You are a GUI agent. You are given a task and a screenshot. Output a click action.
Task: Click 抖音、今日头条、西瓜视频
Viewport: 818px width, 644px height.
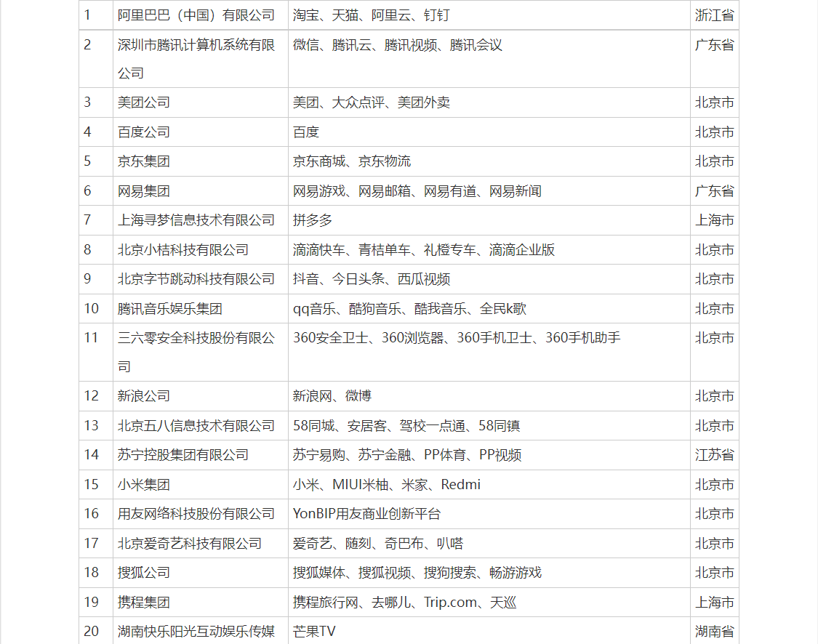pos(372,279)
